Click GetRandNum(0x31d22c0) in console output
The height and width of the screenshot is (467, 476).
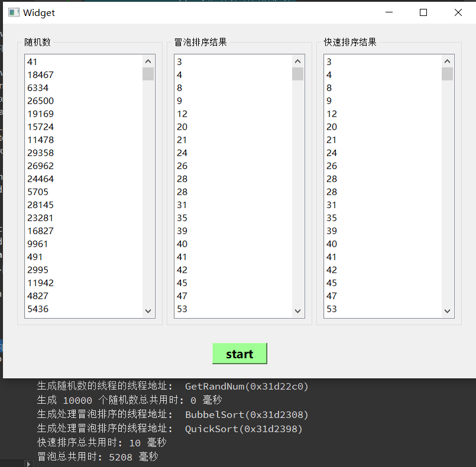point(247,386)
